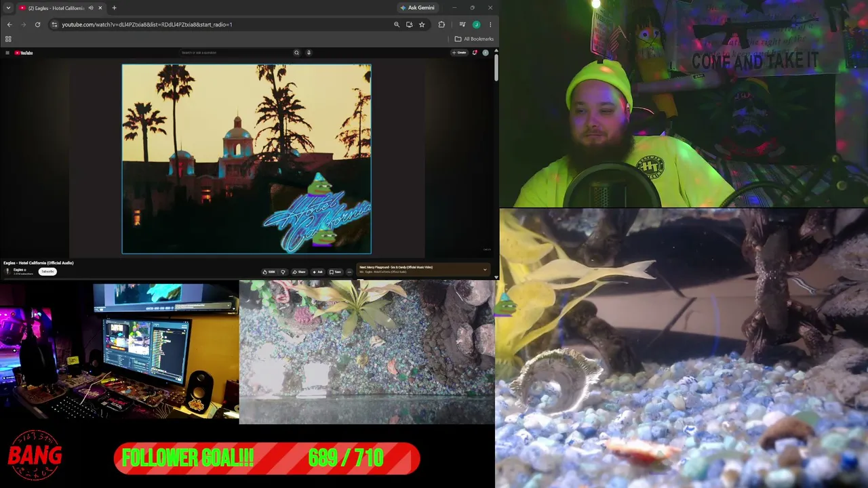Viewport: 868px width, 488px height.
Task: Click the Hotel California video player
Action: [x=247, y=159]
